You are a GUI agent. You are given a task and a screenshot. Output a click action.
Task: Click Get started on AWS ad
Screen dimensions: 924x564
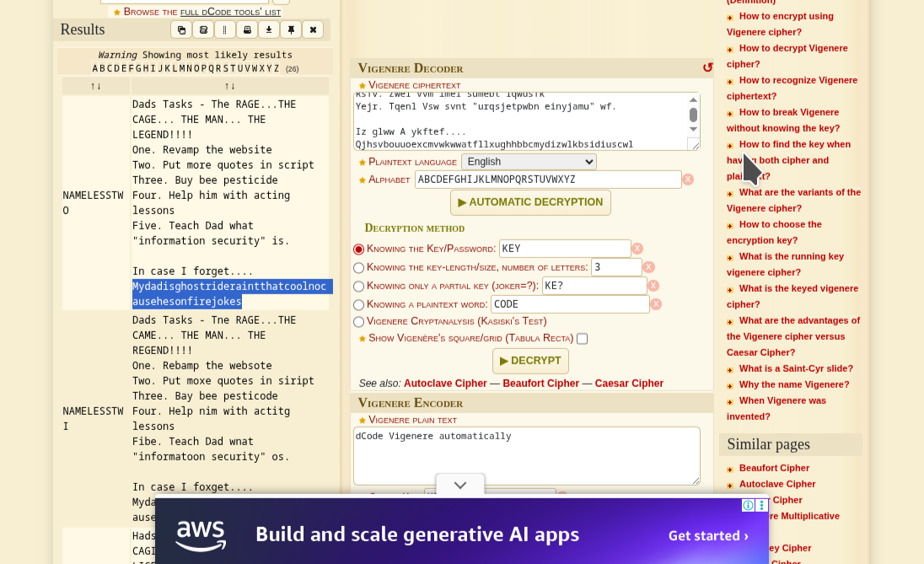[708, 535]
